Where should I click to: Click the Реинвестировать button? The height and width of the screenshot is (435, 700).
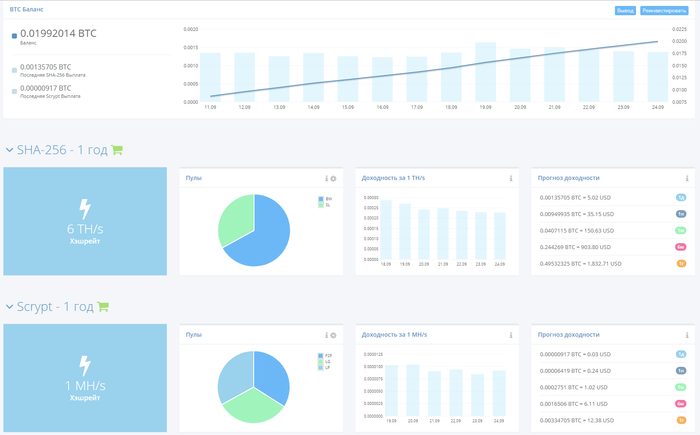(x=664, y=11)
